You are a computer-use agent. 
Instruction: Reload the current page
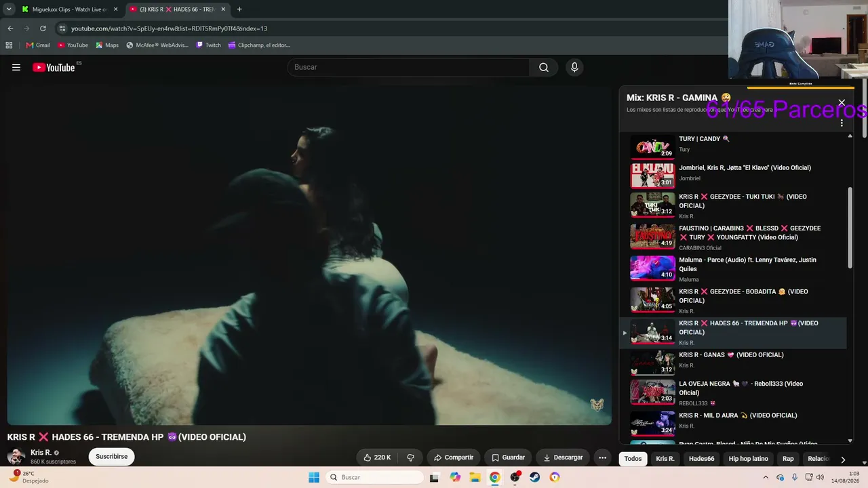pos(43,28)
